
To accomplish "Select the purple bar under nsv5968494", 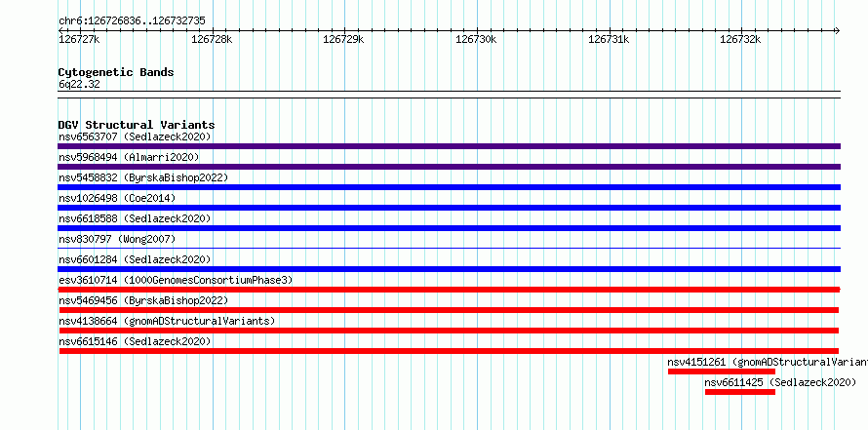I will pyautogui.click(x=449, y=167).
